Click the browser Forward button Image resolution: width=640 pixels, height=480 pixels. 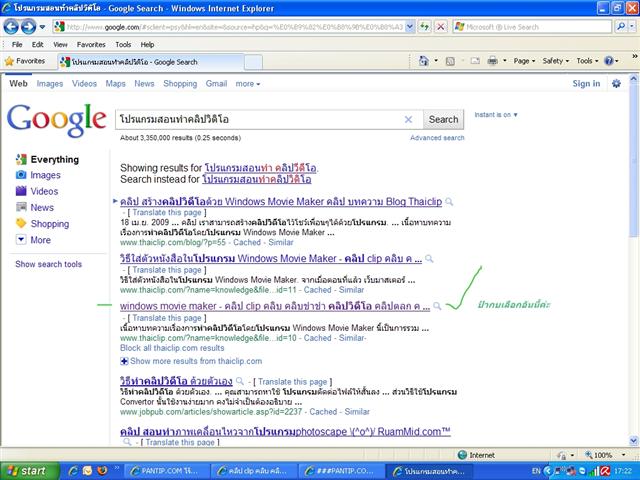coord(28,27)
